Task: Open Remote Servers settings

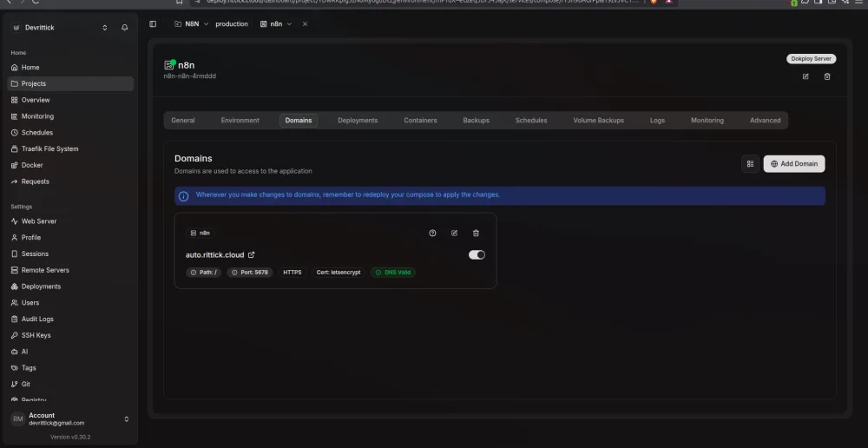Action: 70,270
